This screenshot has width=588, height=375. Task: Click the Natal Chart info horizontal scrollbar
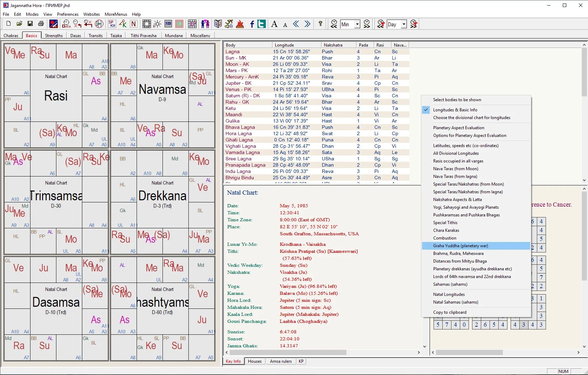(x=323, y=352)
